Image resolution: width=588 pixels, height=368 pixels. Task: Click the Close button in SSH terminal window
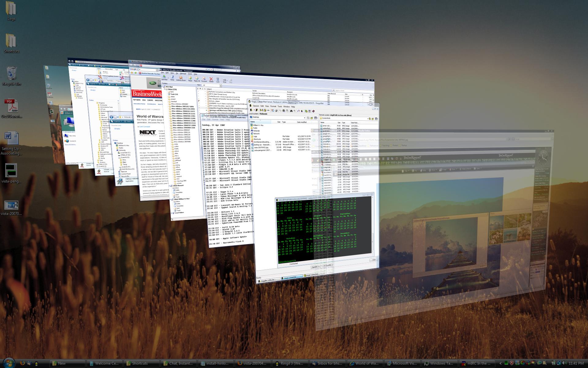pos(374,260)
